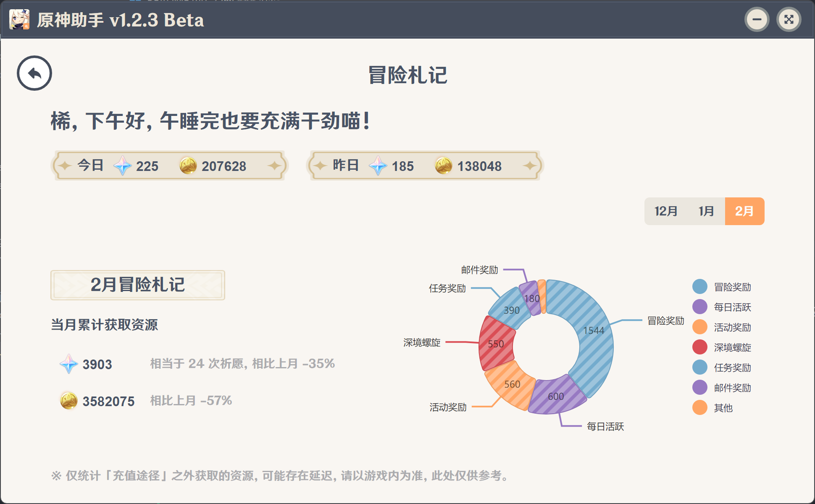Toggle the 深境螺旋 legend item
Image resolution: width=815 pixels, height=504 pixels.
click(x=732, y=347)
